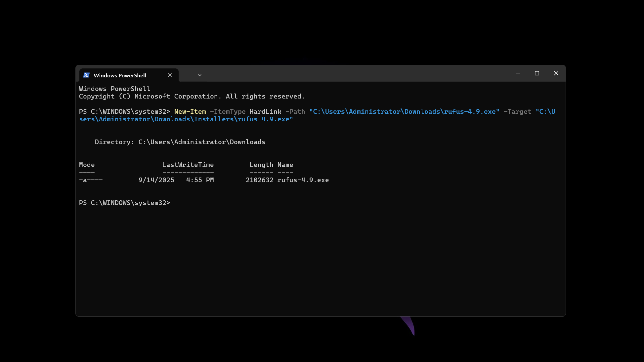
Task: Click the 4:55 PM time value
Action: (200, 180)
